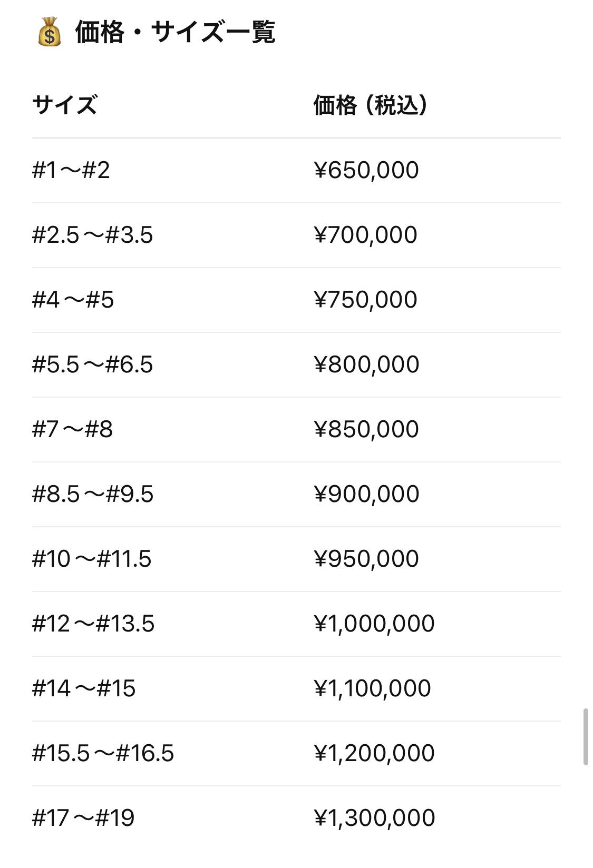Click the money bag emoji icon
The height and width of the screenshot is (868, 593).
point(50,32)
